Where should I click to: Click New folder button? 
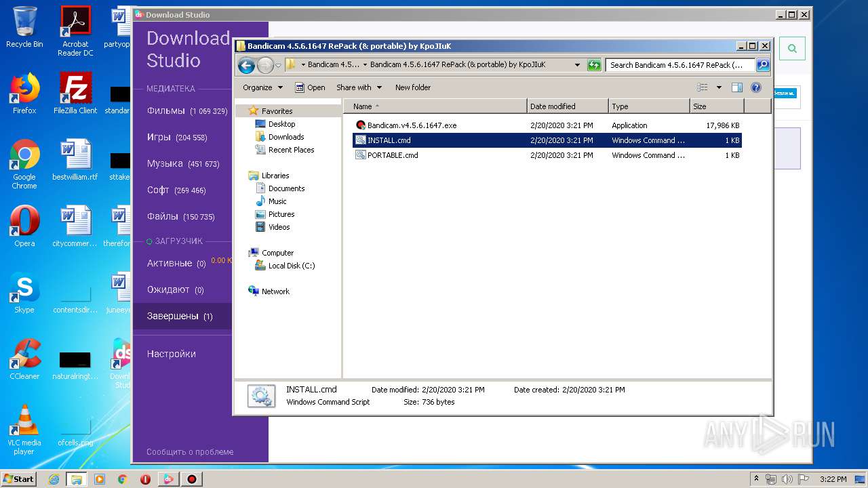click(x=413, y=87)
